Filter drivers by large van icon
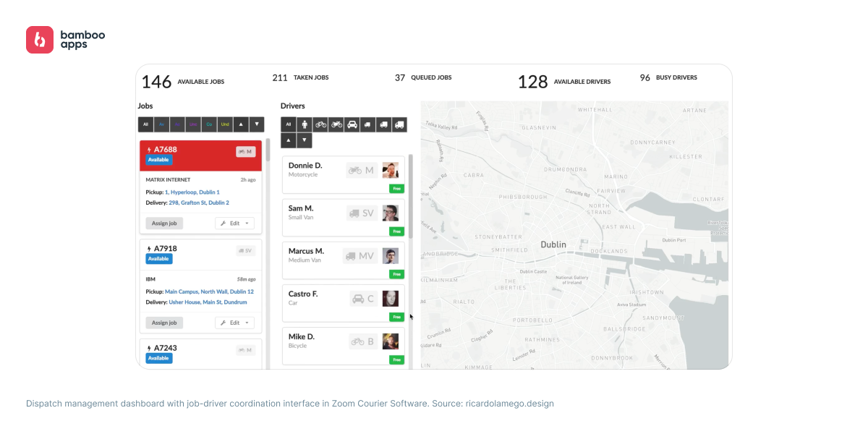Viewport: 868px width, 434px height. 399,124
